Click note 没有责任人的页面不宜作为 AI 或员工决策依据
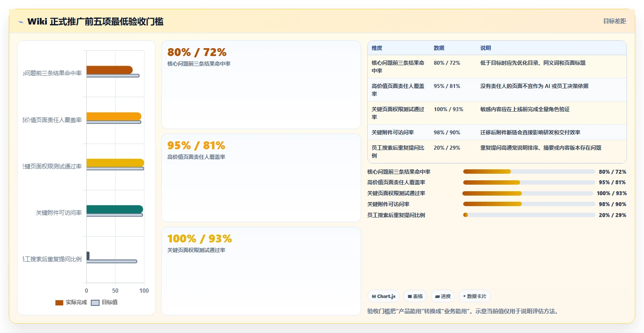The width and height of the screenshot is (644, 333). tap(534, 86)
